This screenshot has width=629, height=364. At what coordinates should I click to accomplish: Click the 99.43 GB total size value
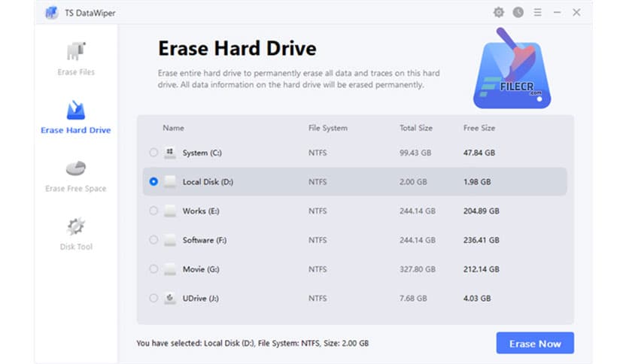tap(415, 153)
